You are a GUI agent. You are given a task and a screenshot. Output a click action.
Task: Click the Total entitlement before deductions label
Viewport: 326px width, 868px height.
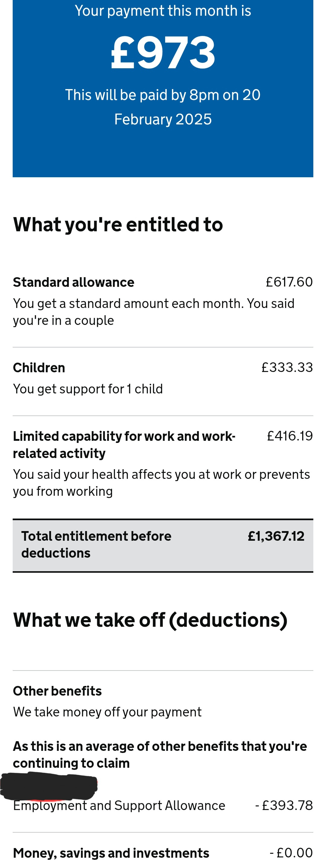click(x=96, y=544)
